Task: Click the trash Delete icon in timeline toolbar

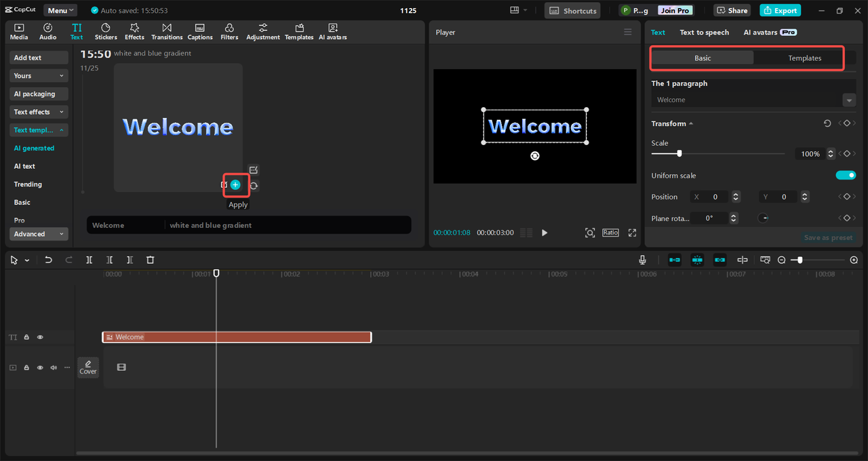Action: click(151, 260)
